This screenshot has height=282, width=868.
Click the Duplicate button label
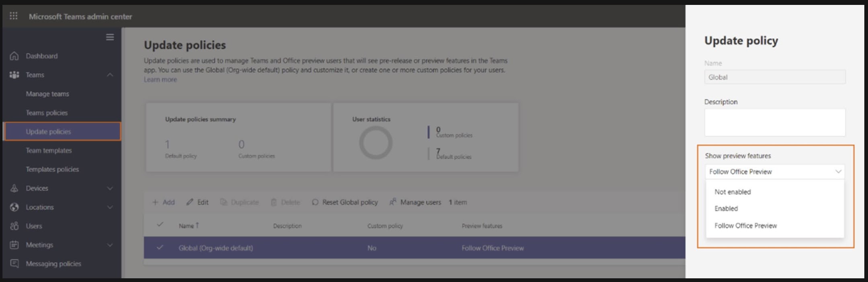coord(245,202)
